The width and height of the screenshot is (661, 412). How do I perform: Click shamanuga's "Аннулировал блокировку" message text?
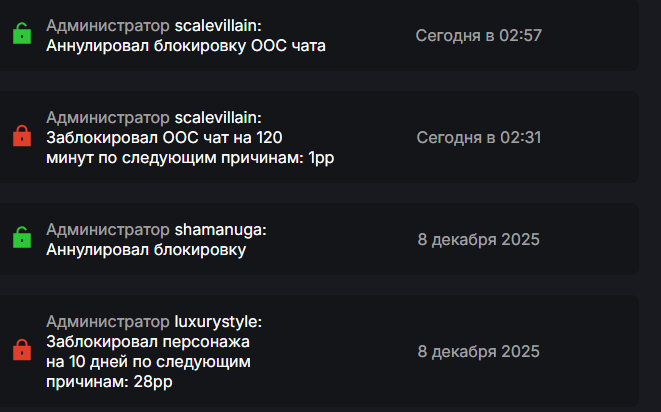(146, 249)
